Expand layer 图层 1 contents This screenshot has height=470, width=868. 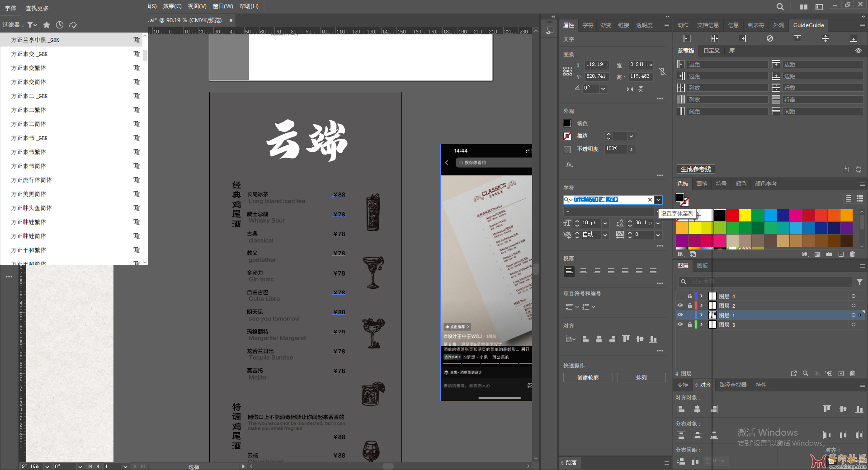pyautogui.click(x=701, y=315)
